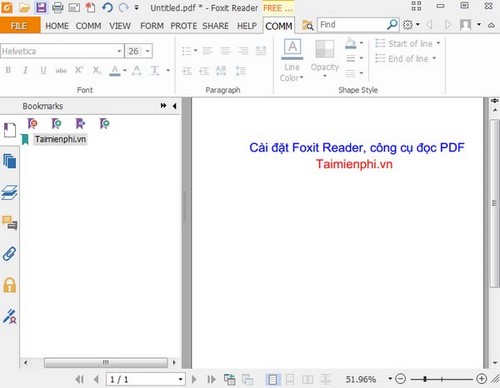Screen dimensions: 500x388
Task: Click inside the Find search box
Action: pyautogui.click(x=352, y=25)
